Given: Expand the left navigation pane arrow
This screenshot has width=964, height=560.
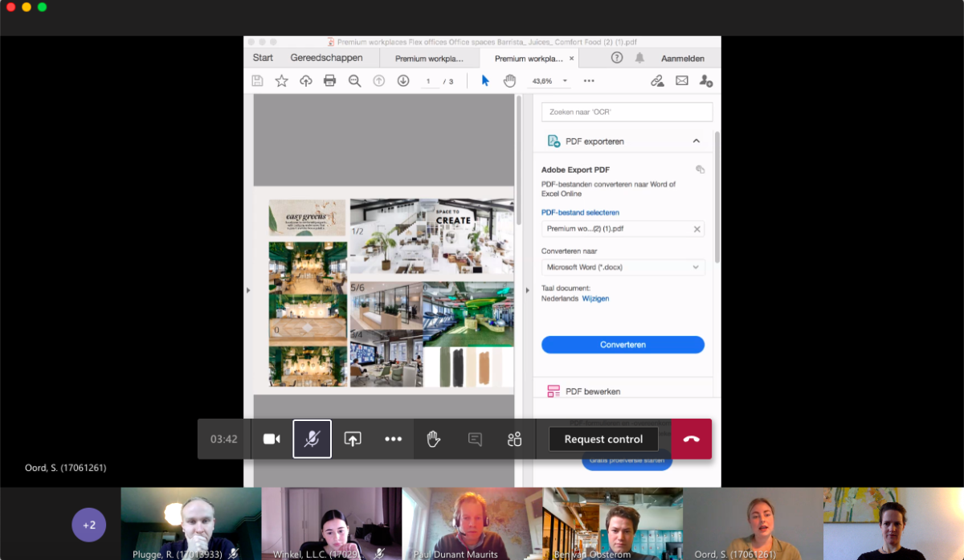Looking at the screenshot, I should point(248,290).
